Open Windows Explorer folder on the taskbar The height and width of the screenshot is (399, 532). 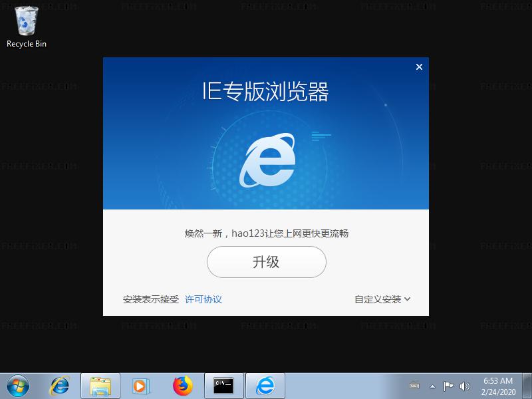click(100, 386)
